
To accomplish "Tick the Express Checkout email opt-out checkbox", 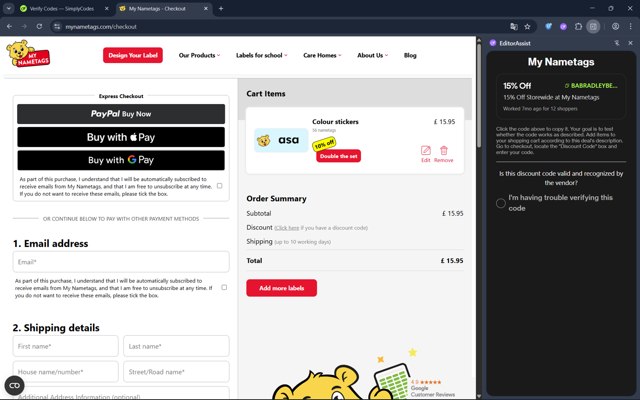I will (220, 186).
